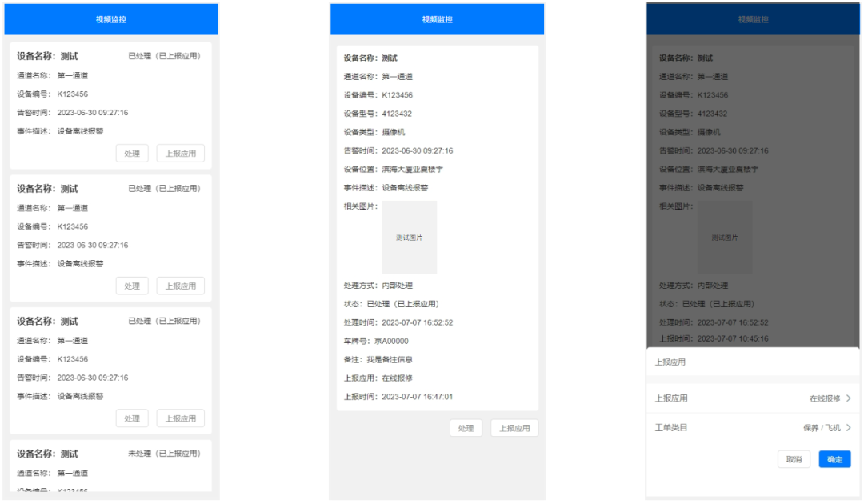This screenshot has width=864, height=504.
Task: Click 处理 below the middle detail card
Action: [466, 428]
